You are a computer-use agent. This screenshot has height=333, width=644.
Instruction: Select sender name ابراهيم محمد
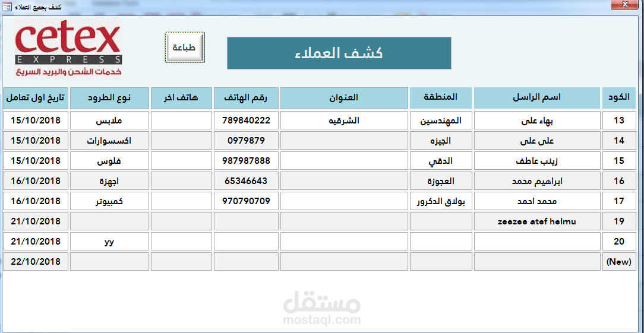(536, 180)
